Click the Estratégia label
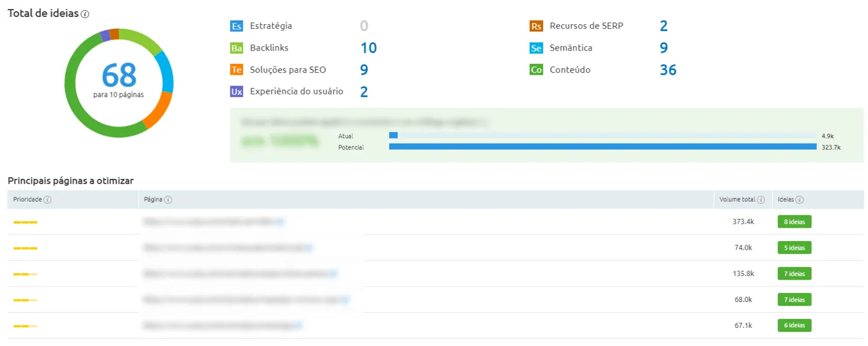This screenshot has width=868, height=346. tap(271, 26)
